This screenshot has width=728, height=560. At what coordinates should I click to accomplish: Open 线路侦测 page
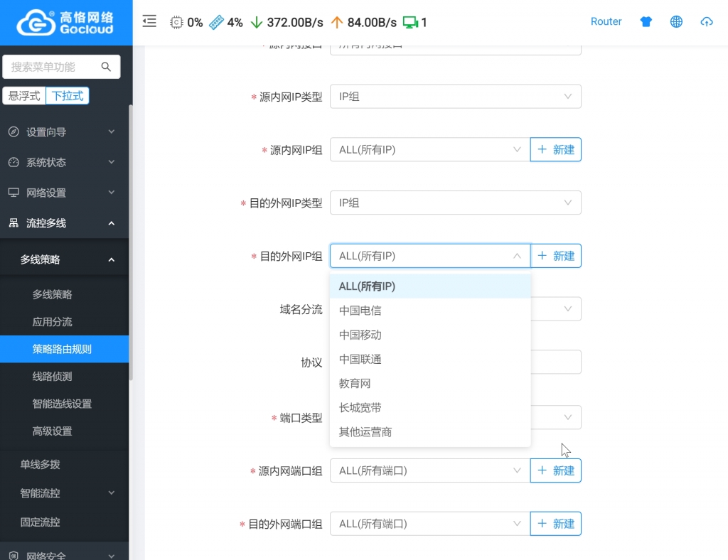point(64,376)
